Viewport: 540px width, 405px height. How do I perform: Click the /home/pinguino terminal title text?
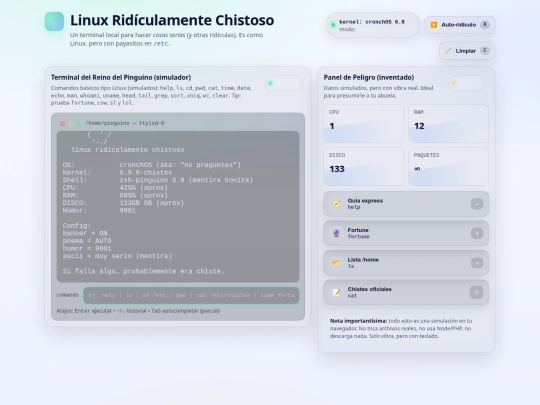pos(125,123)
